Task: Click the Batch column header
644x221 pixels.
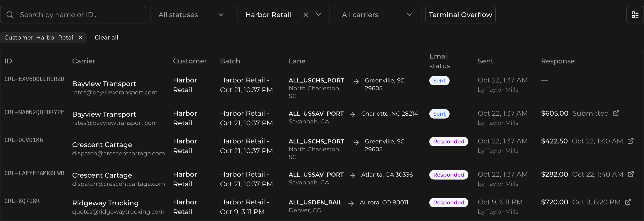Action: (x=230, y=61)
